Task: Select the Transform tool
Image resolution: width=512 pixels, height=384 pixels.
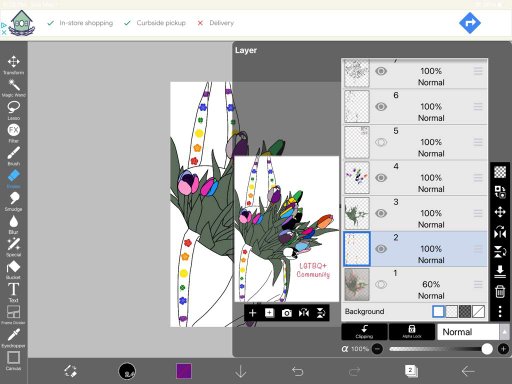Action: point(13,65)
